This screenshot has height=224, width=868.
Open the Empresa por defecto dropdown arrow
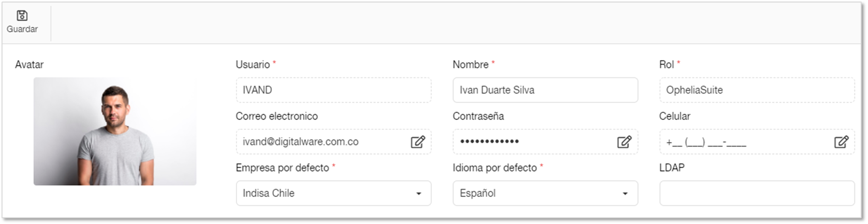[418, 194]
